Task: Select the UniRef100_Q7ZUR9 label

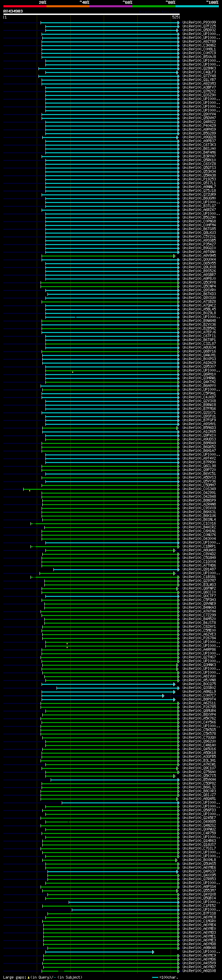Action: 199,194
